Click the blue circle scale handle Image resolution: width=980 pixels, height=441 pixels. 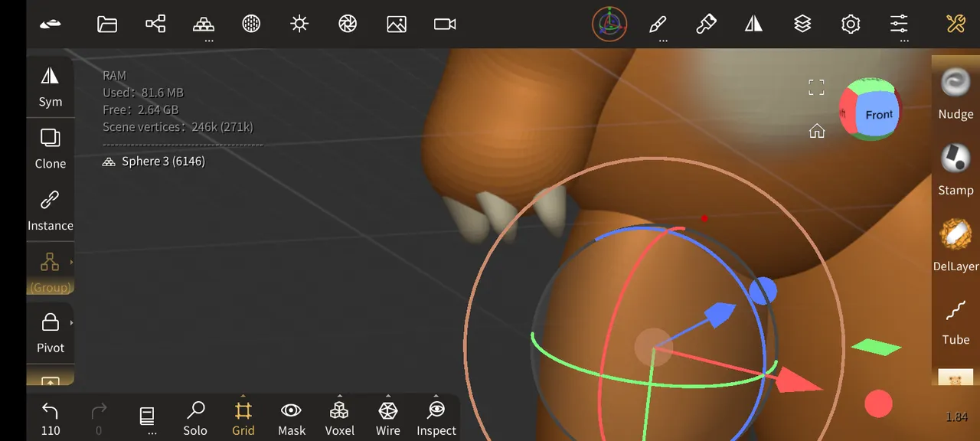coord(763,291)
